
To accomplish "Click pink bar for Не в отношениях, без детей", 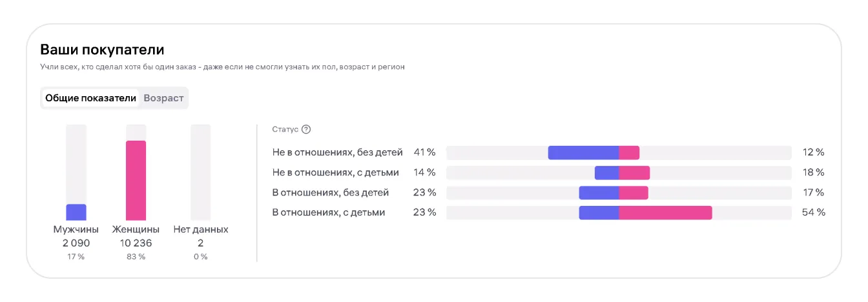I will [x=629, y=153].
